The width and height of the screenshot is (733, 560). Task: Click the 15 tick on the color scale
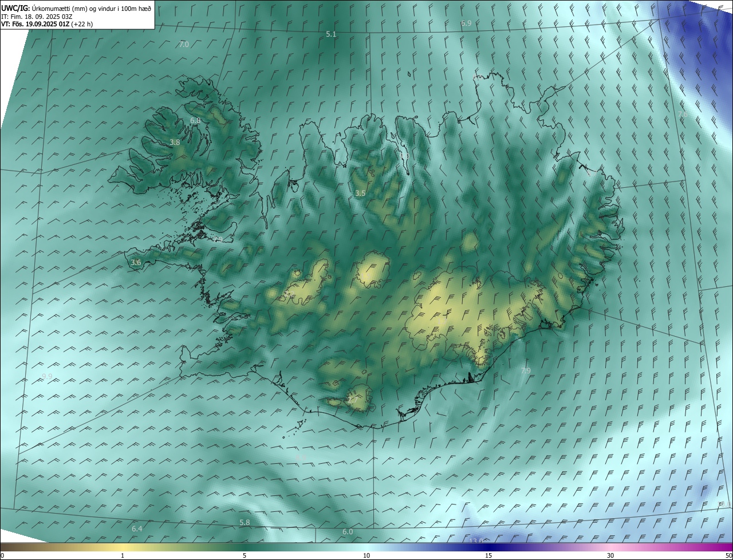(x=488, y=555)
